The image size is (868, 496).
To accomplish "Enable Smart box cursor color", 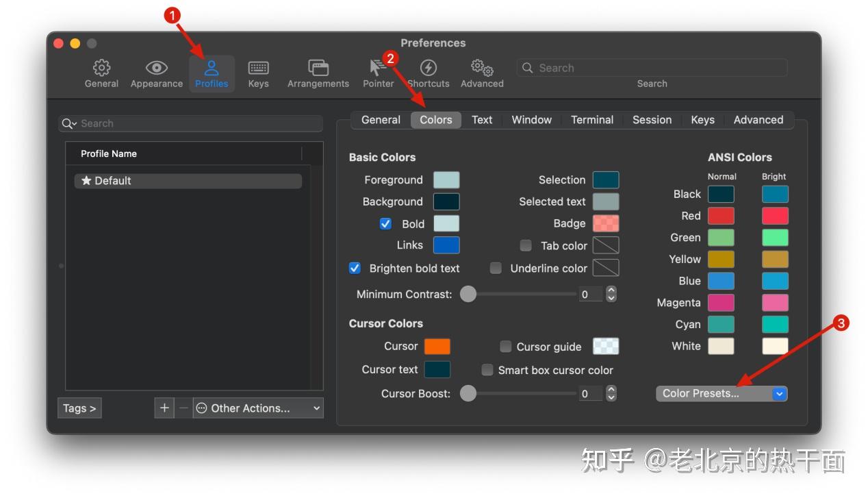I will [487, 370].
